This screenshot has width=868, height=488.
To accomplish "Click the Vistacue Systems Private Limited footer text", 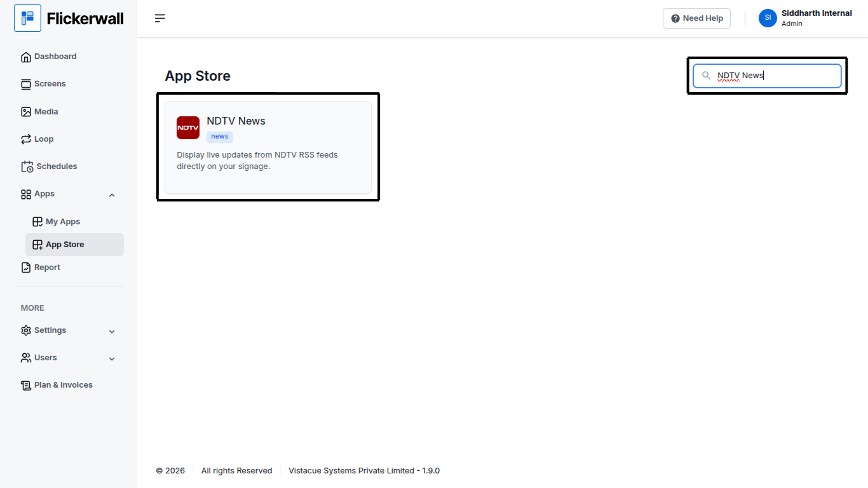I will pyautogui.click(x=364, y=471).
